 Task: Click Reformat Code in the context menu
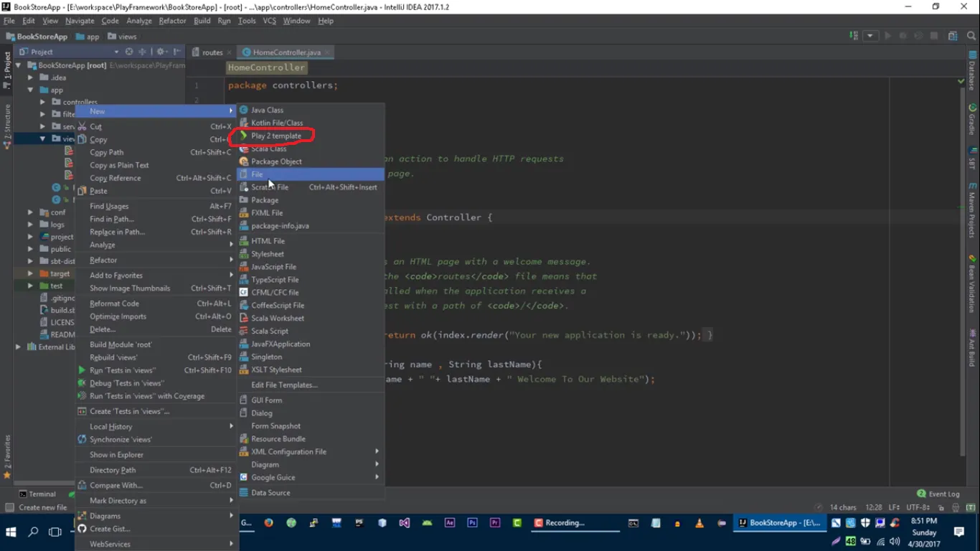coord(156,303)
